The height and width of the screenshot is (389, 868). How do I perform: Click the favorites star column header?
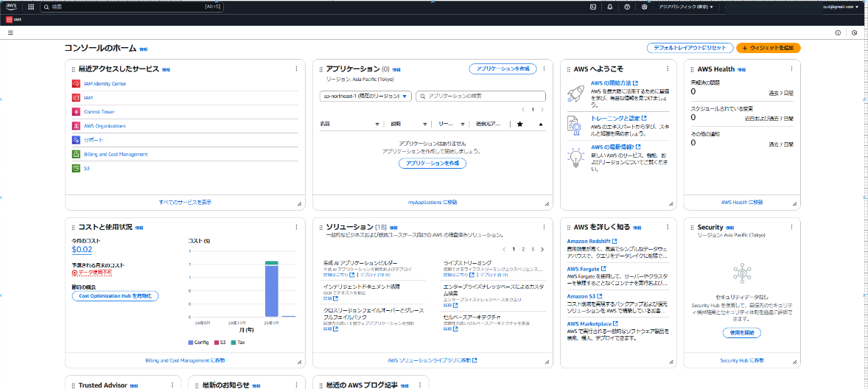(x=519, y=125)
